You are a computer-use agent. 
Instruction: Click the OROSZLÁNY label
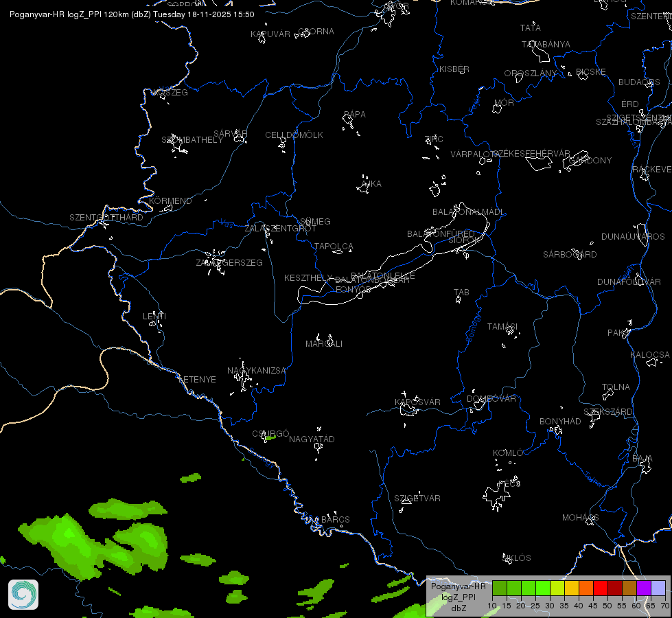click(531, 73)
